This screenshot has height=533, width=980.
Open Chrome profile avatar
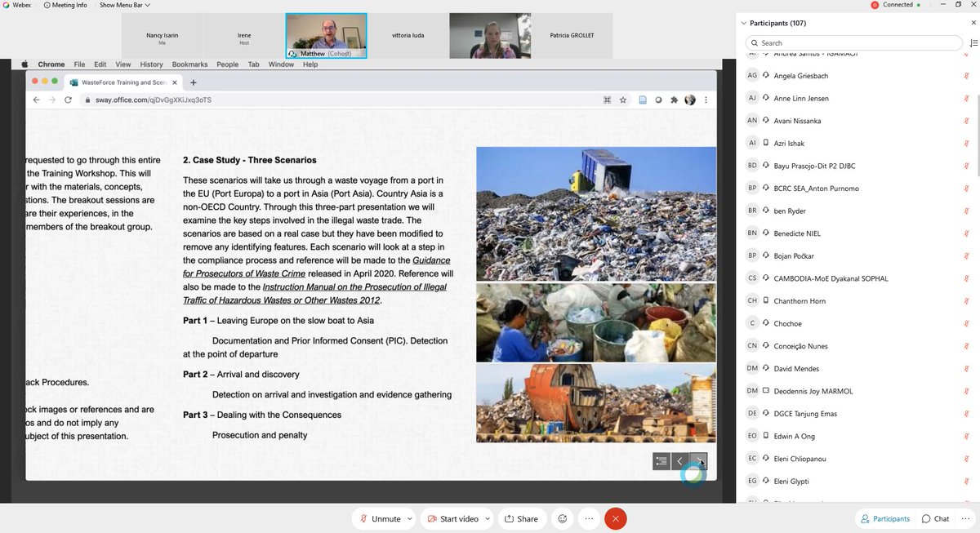coord(690,100)
